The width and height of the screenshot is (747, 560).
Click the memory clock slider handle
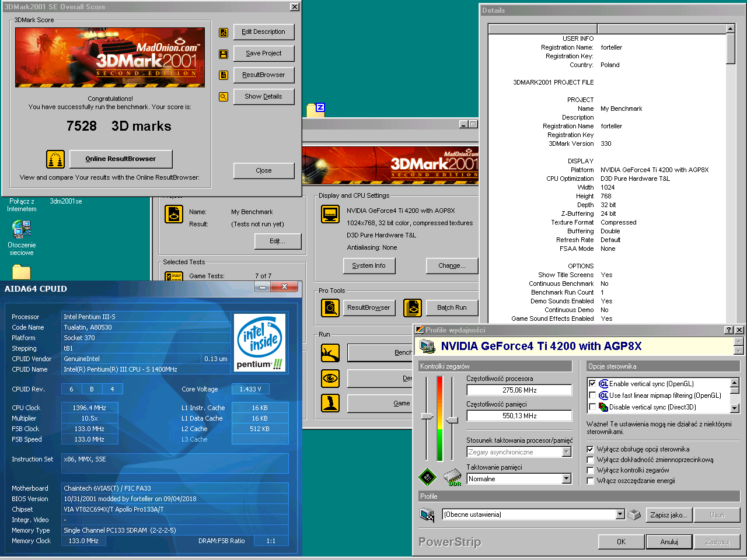point(452,420)
